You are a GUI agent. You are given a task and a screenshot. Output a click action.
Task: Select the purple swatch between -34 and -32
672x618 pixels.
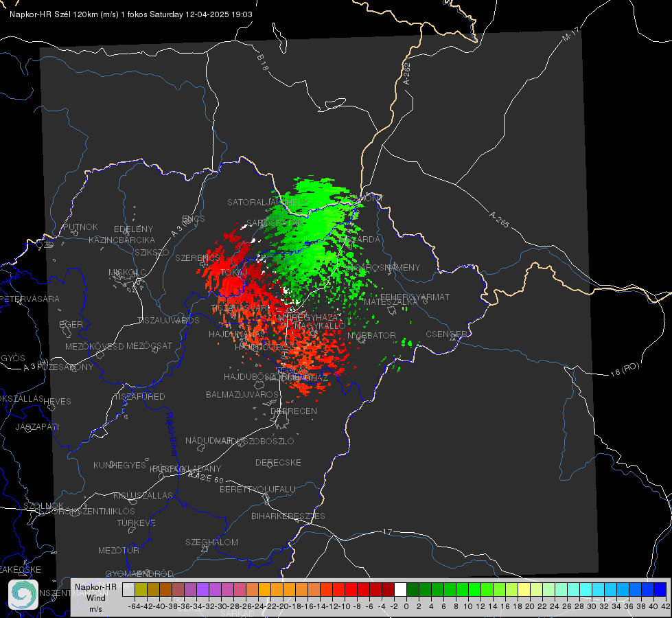[x=202, y=589]
